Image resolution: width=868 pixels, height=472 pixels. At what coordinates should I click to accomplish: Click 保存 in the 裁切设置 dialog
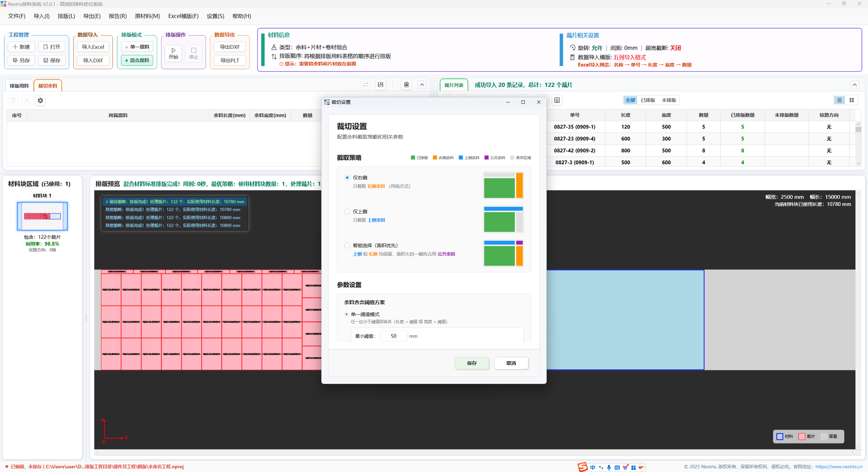(x=472, y=363)
